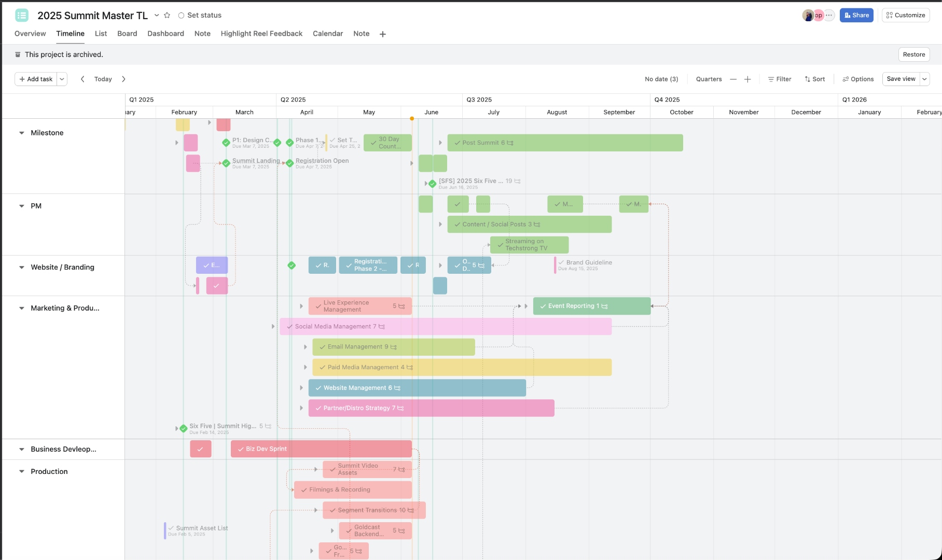Screen dimensions: 942x560
Task: Zoom out on the timeline with minus icon
Action: (733, 79)
